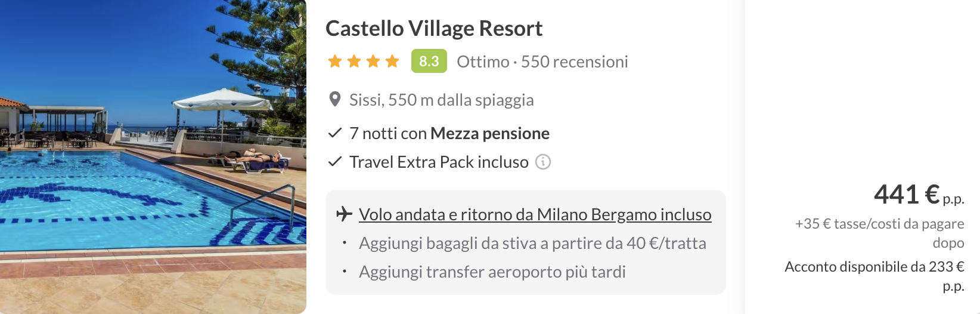Viewport: 980px width, 314px height.
Task: Click the info icon beside Travel Extra Pack
Action: [x=542, y=162]
